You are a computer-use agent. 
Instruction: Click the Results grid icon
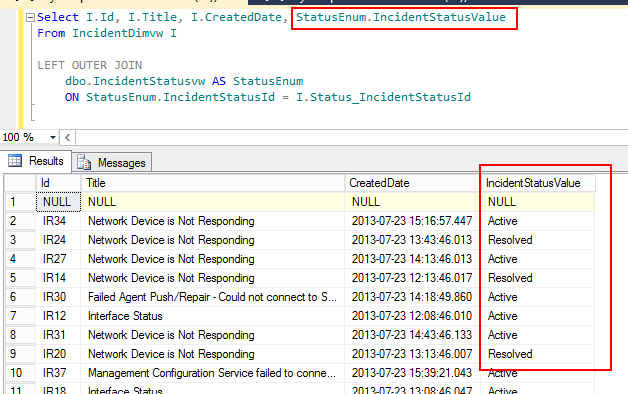[x=15, y=161]
